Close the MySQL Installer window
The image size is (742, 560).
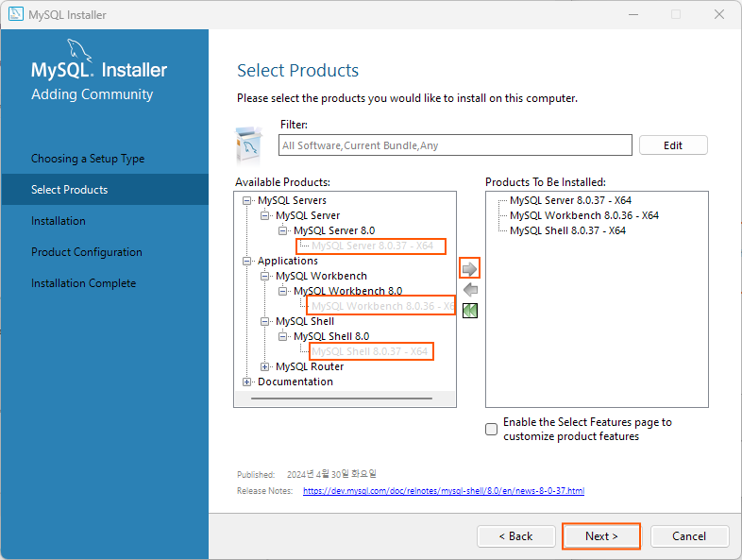719,14
